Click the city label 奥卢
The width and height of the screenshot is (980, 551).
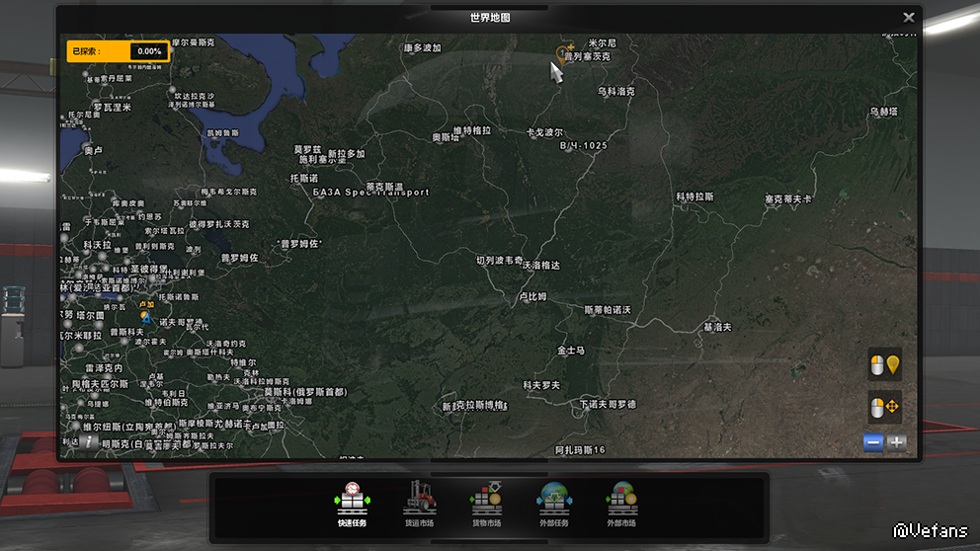[x=93, y=150]
